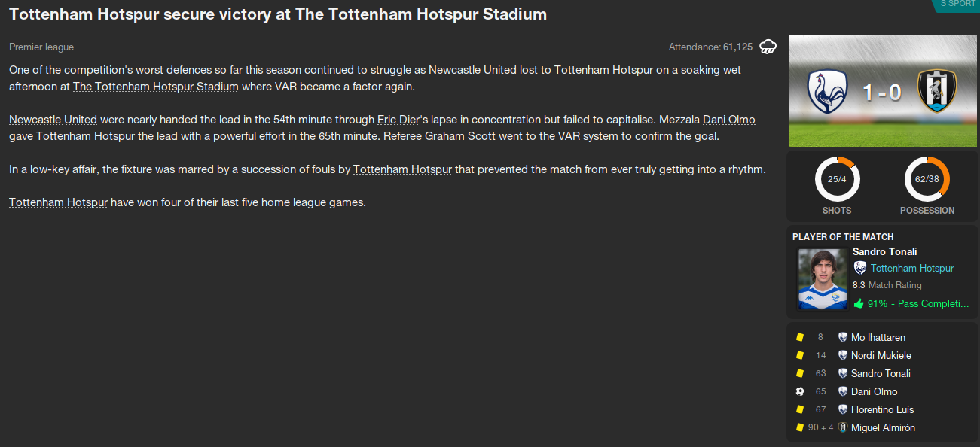Open the Shots donut chart
This screenshot has height=447, width=980.
click(x=837, y=179)
